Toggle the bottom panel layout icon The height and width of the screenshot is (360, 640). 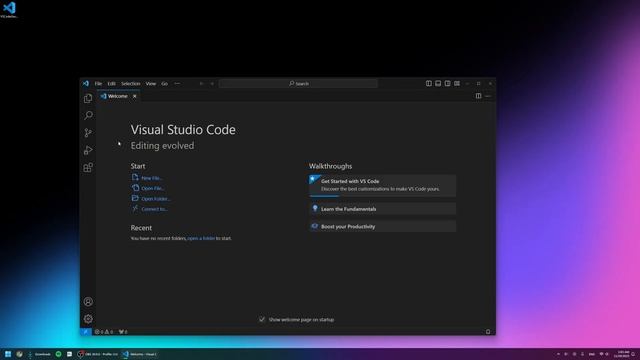[x=438, y=83]
